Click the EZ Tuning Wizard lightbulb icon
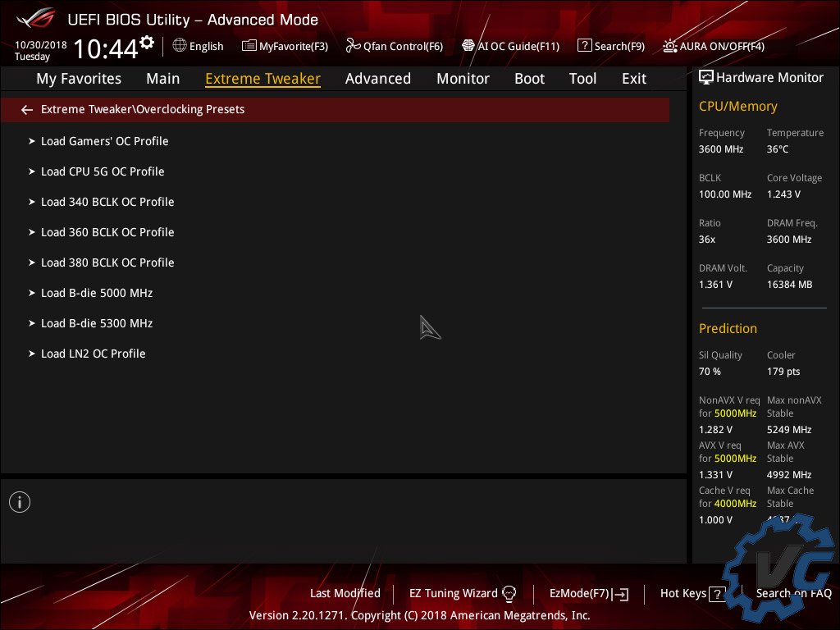840x630 pixels. click(509, 594)
